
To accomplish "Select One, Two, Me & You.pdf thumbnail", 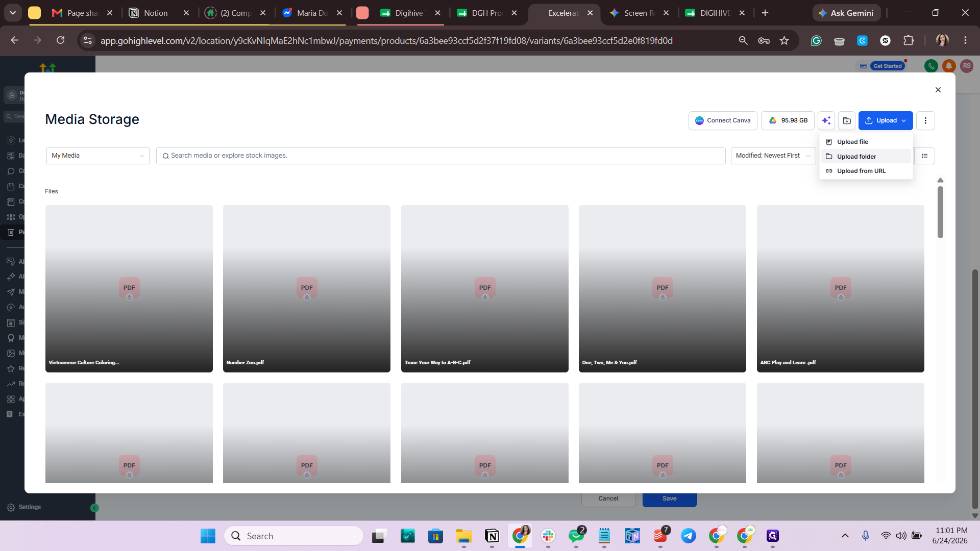I will (x=663, y=289).
